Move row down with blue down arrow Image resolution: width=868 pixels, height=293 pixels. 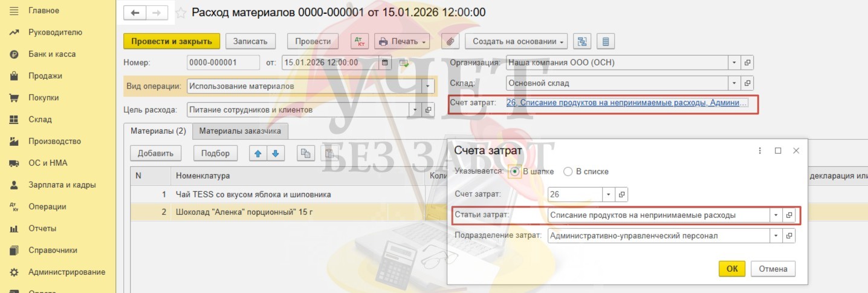click(275, 153)
